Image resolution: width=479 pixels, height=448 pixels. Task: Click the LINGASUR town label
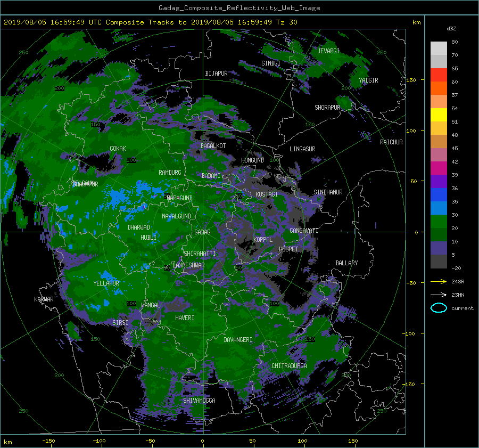pyautogui.click(x=302, y=149)
